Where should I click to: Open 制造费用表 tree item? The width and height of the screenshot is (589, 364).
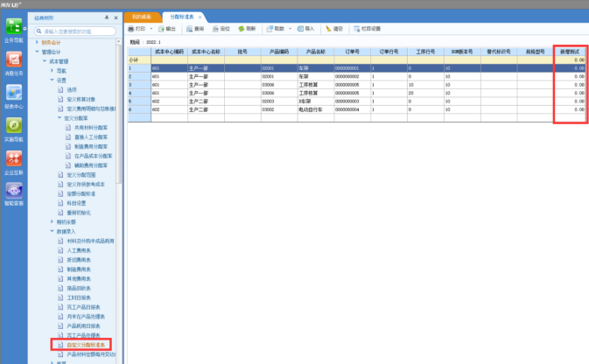coord(79,269)
